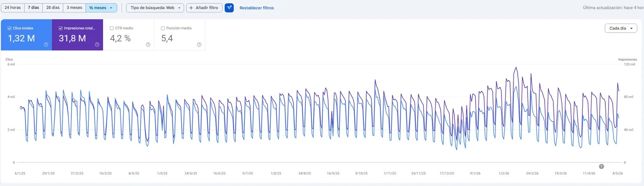The width and height of the screenshot is (644, 186).
Task: Click Restablecer filtros link
Action: pyautogui.click(x=257, y=8)
